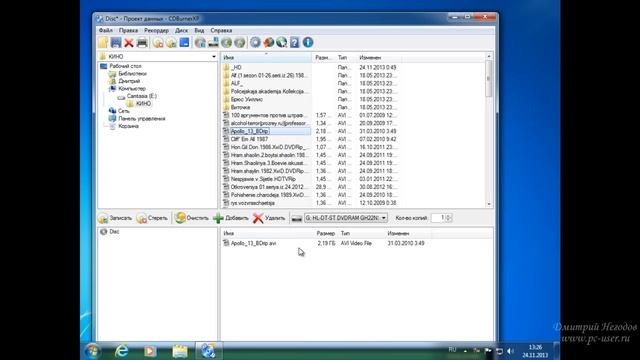Click the drive tray icon in top toolbar
Image resolution: width=640 pixels, height=360 pixels.
pos(213,42)
